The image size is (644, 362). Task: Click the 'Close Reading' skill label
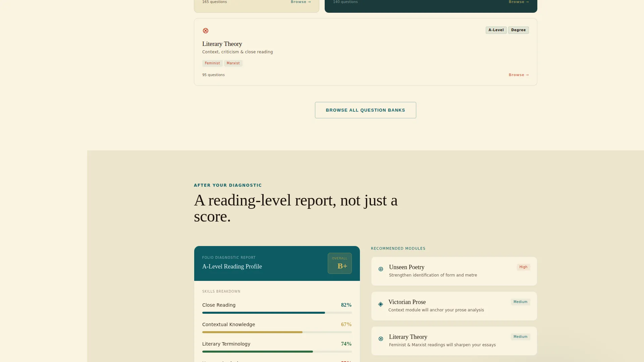pos(219,305)
